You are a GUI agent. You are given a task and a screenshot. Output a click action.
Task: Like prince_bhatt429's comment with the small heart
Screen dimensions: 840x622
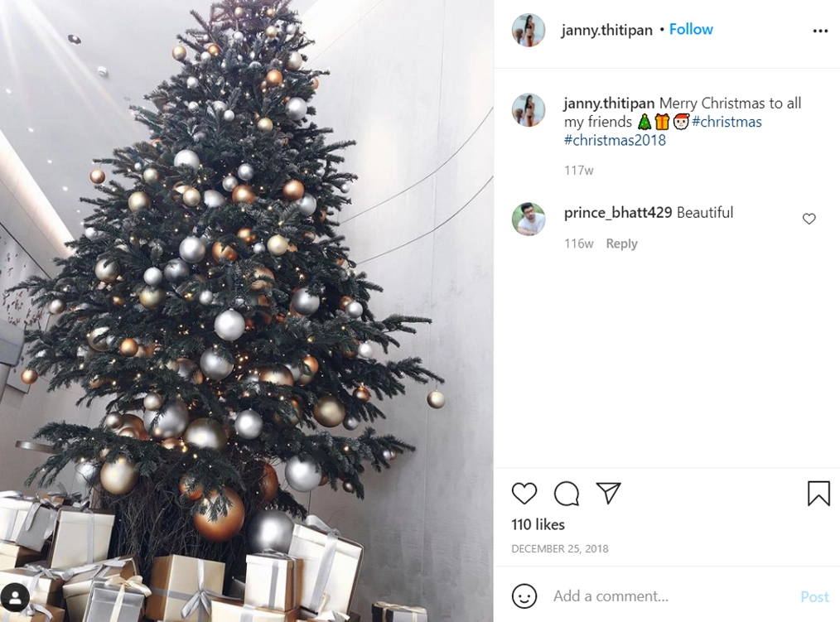(809, 219)
